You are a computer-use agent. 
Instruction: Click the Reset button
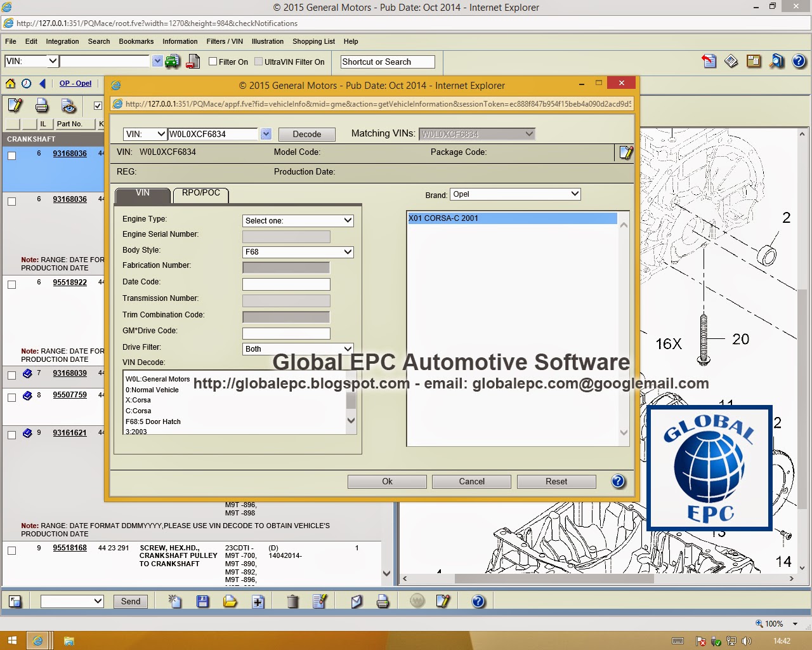(x=556, y=481)
